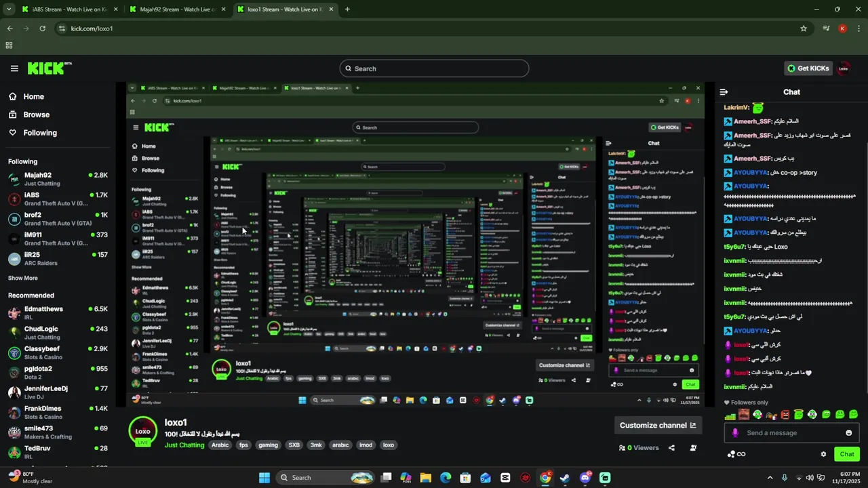Click the Send a message field
The image size is (868, 488).
click(791, 433)
